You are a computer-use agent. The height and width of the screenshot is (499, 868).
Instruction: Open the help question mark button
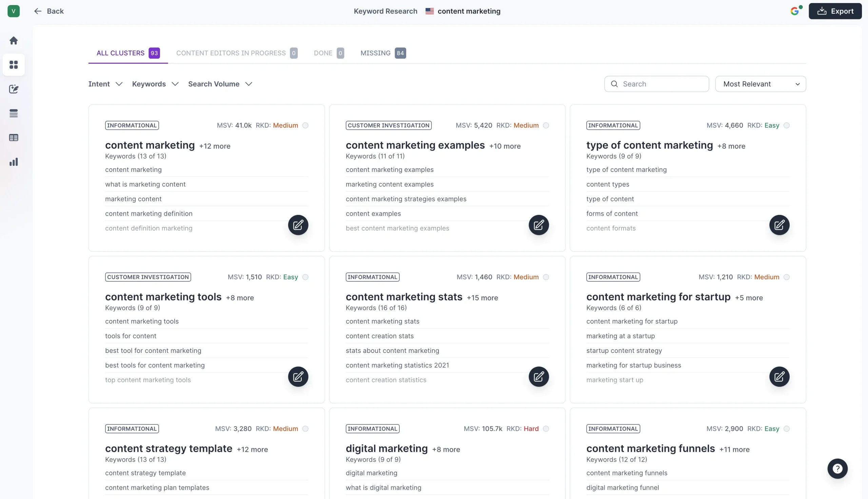837,468
